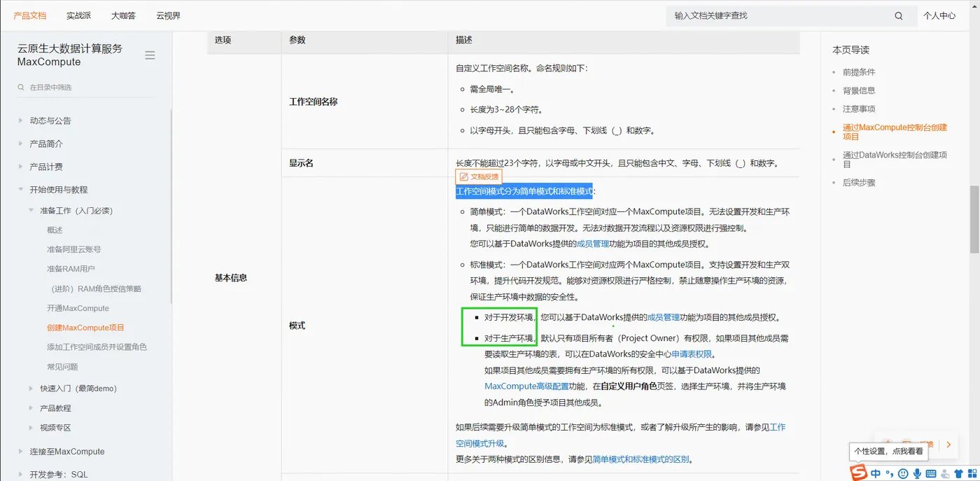Viewport: 980px width, 481px height.
Task: Switch to 云视界 tab
Action: pos(168,15)
